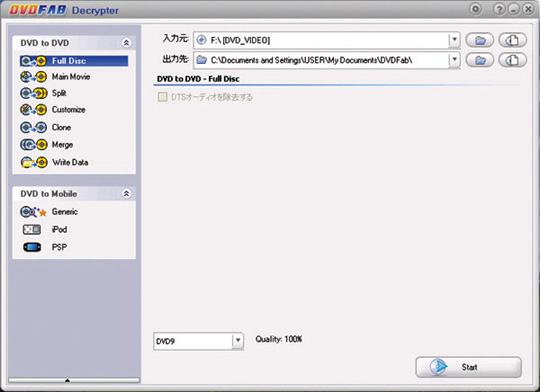Switch to Clone mode label
The height and width of the screenshot is (392, 540).
point(61,127)
